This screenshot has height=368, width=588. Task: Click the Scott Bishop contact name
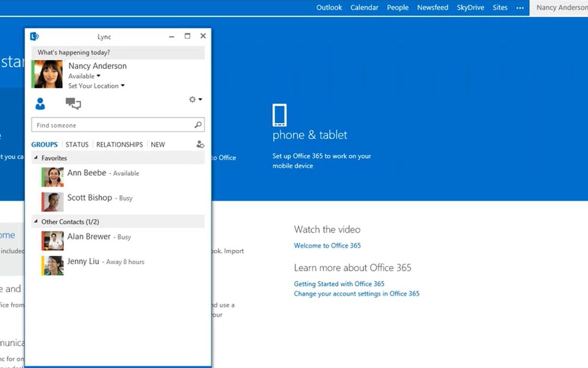pos(90,197)
